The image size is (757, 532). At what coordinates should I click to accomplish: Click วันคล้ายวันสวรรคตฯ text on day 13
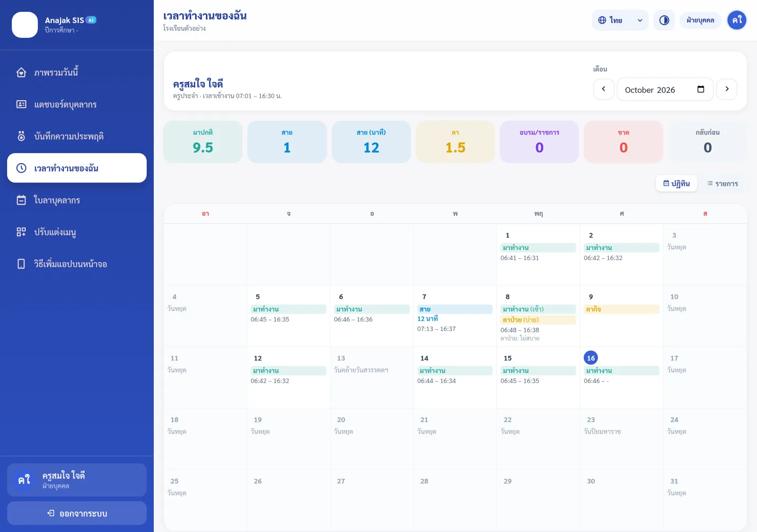coord(361,370)
